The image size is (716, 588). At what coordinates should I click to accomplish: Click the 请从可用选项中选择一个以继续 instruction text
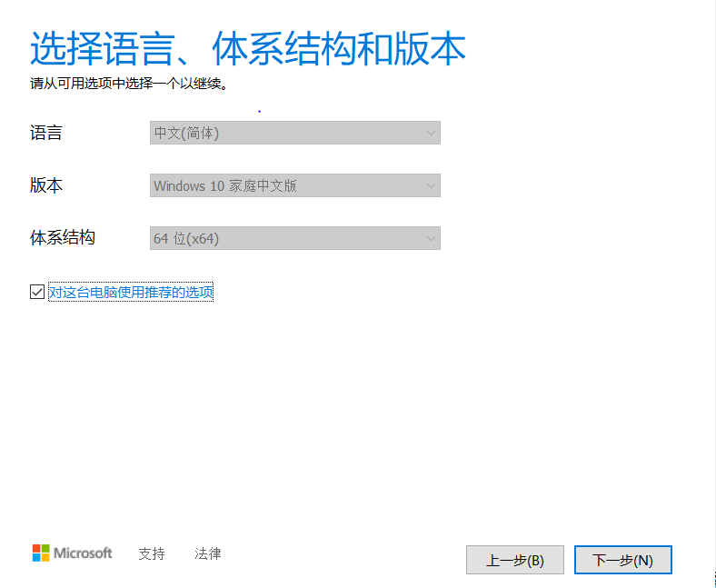tap(129, 84)
